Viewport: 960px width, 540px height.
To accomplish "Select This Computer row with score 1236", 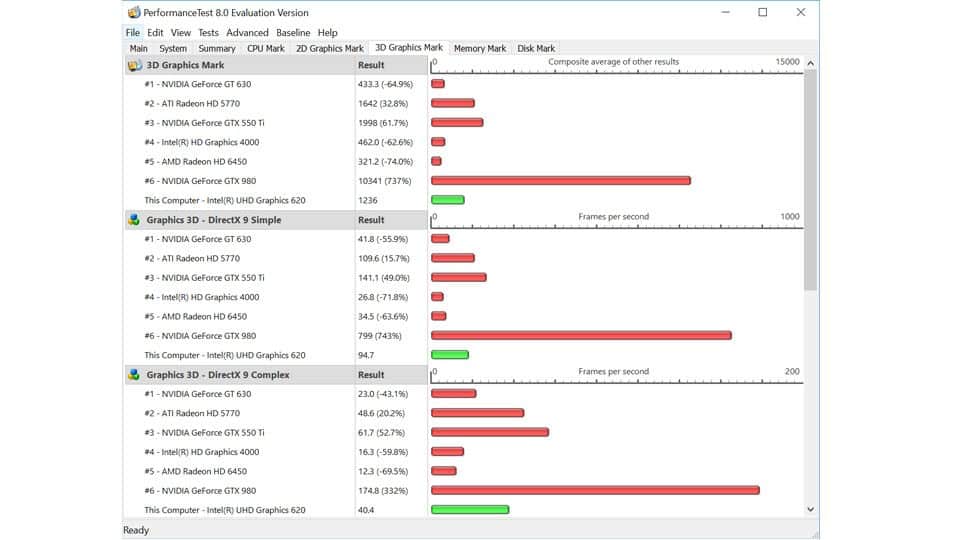I will [463, 200].
